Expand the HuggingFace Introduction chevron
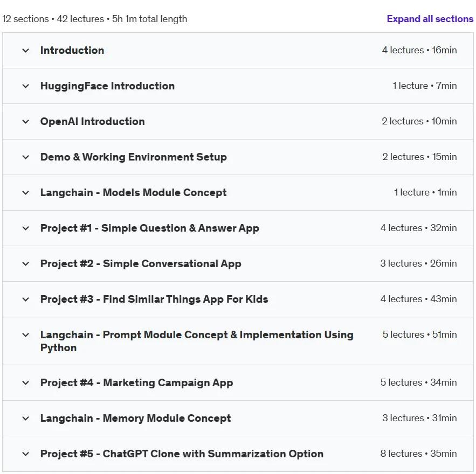Image resolution: width=476 pixels, height=474 pixels. pos(26,86)
